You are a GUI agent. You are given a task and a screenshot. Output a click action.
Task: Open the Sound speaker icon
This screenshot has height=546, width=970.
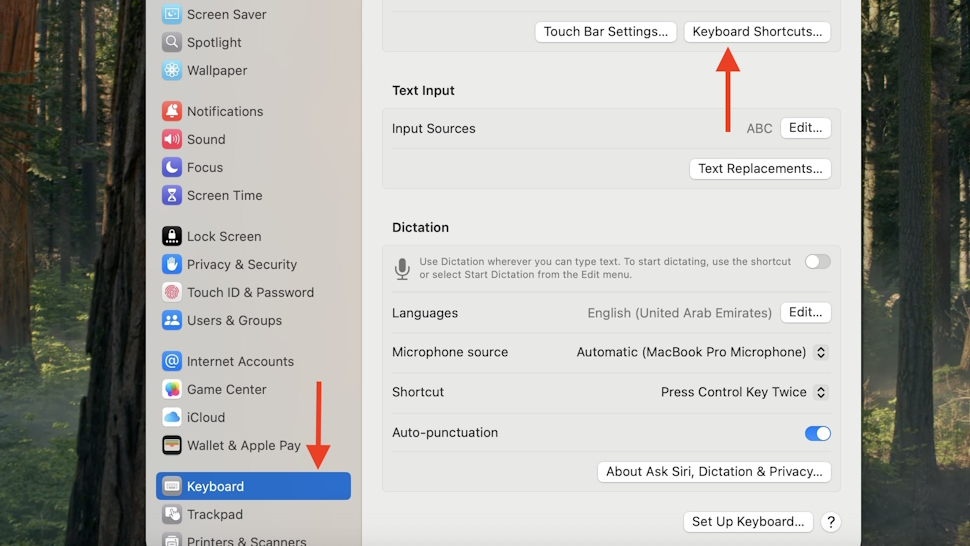171,139
